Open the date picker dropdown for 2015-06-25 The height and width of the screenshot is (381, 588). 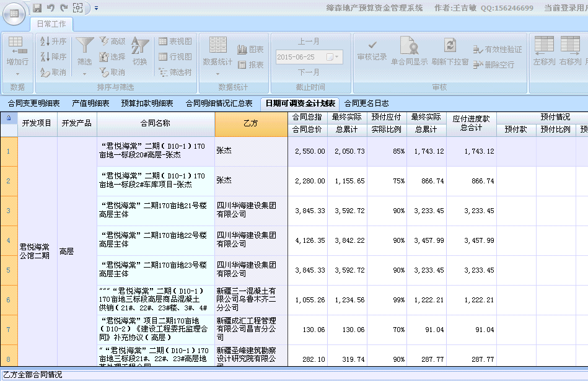point(333,57)
